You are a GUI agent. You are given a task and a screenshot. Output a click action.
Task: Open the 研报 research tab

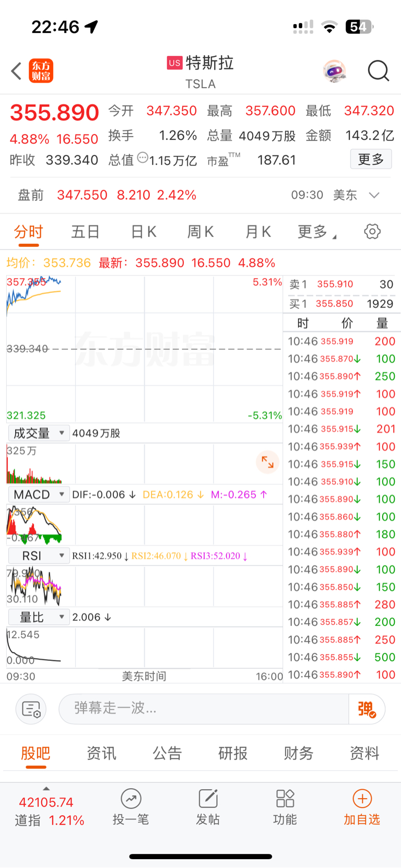(x=233, y=753)
